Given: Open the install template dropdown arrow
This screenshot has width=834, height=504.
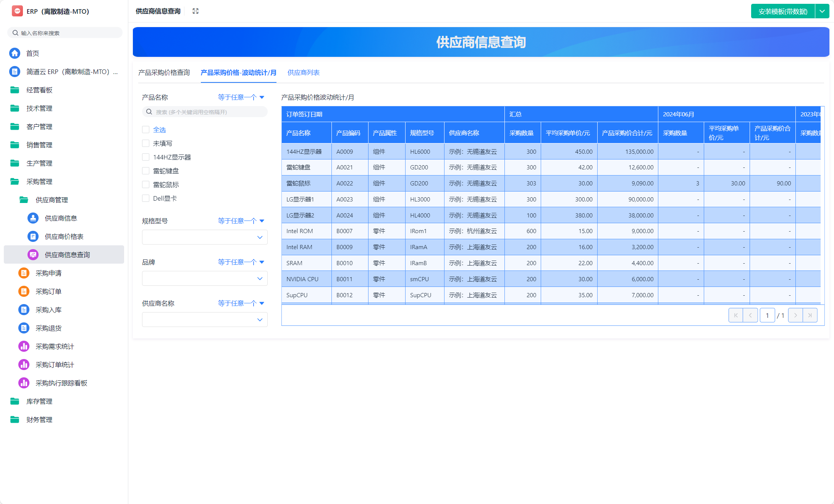Looking at the screenshot, I should click(x=822, y=11).
